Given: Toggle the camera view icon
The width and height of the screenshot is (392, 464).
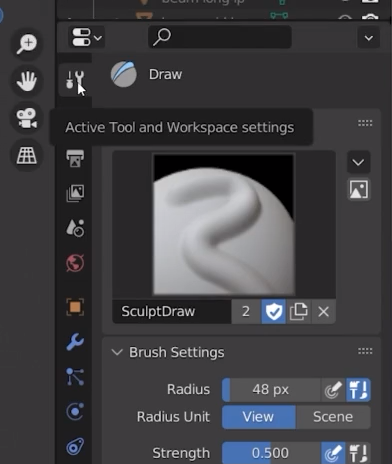Looking at the screenshot, I should click(x=27, y=118).
